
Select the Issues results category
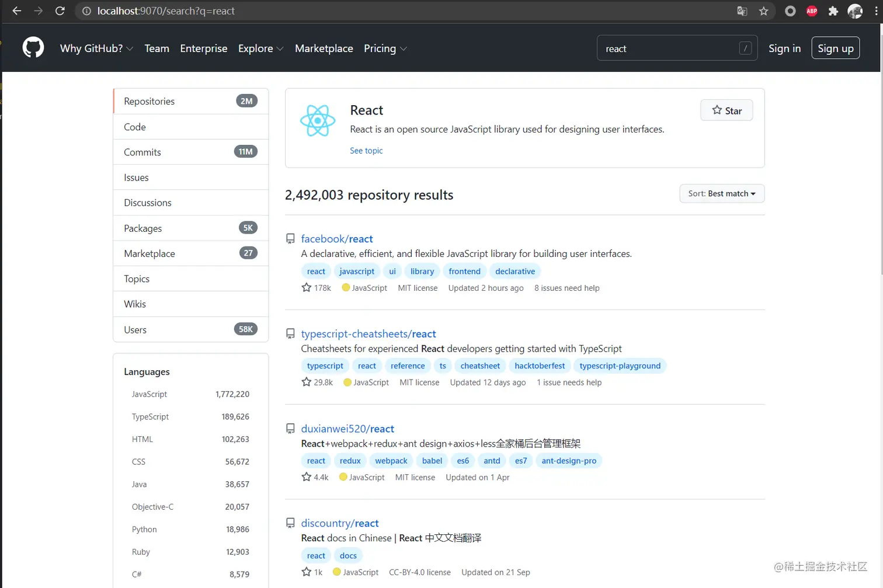tap(191, 178)
